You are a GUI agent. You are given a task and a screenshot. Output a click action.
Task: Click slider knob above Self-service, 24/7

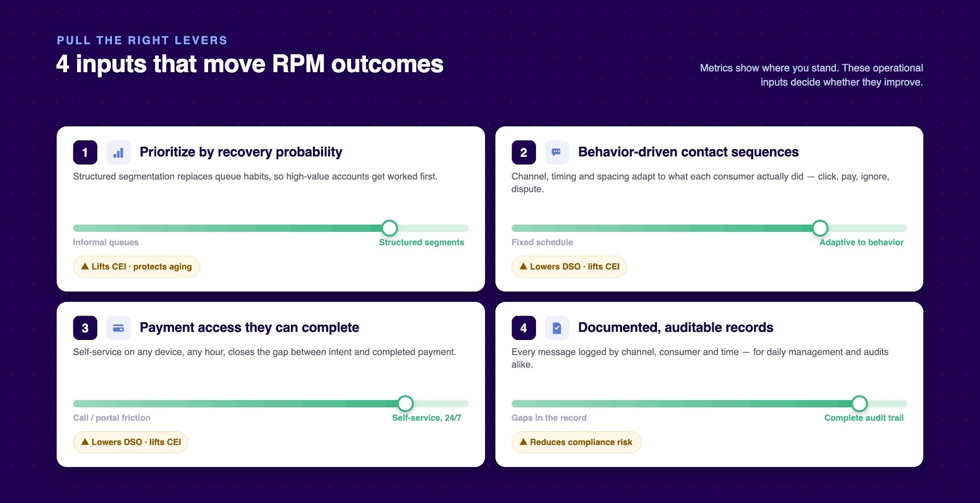405,404
